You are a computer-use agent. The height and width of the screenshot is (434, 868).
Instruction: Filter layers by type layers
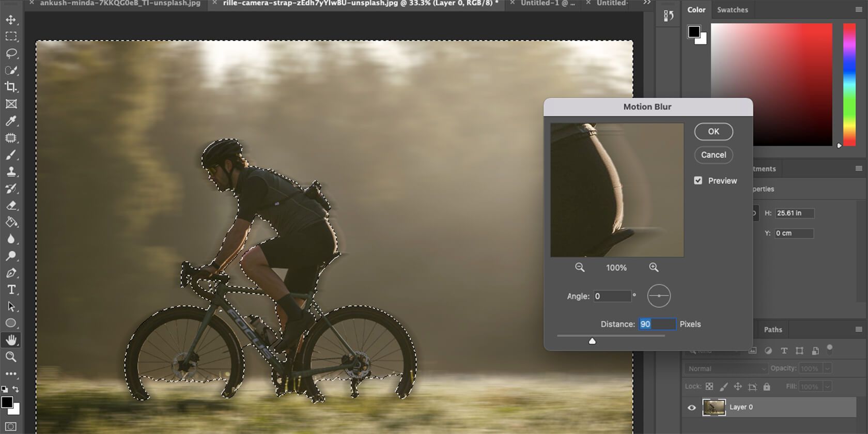(784, 351)
